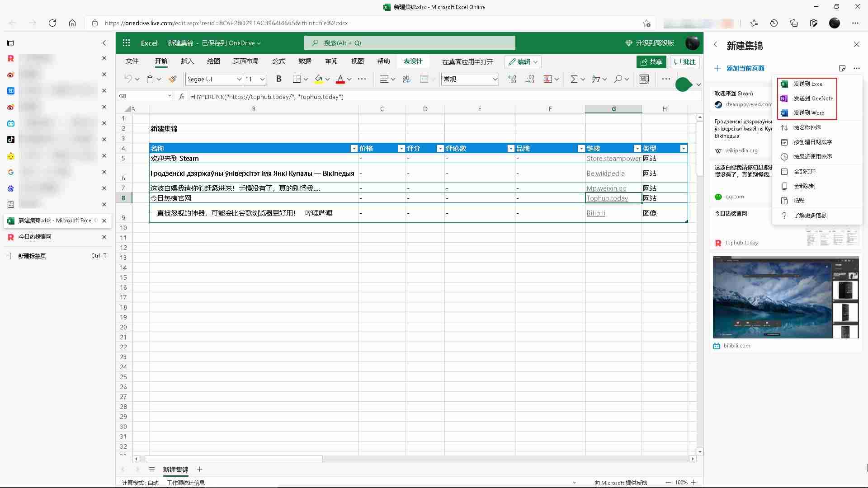Screen dimensions: 868x488
Task: Open the 数据 ribbon tab
Action: [305, 61]
